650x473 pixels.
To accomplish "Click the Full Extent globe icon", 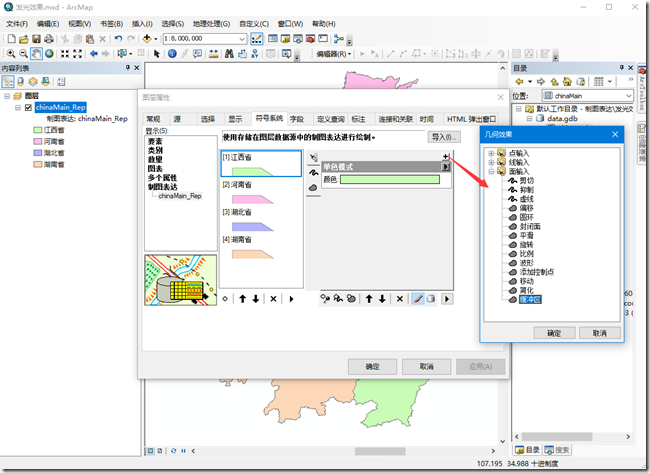I will tap(49, 54).
